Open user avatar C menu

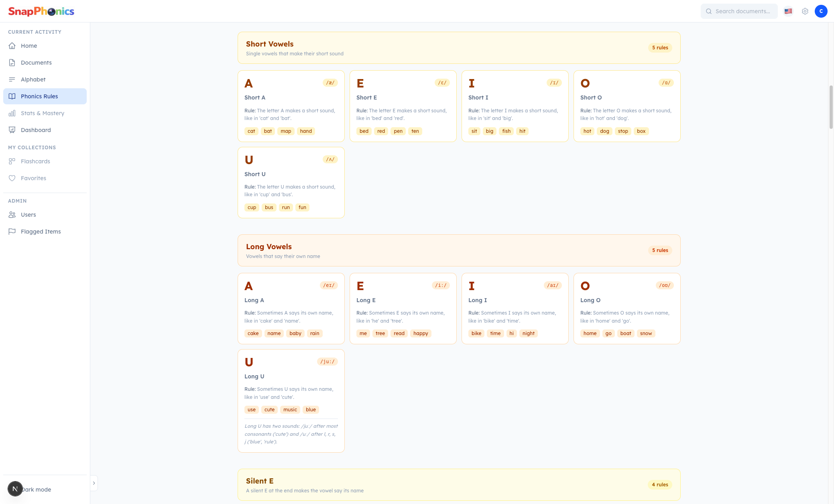coord(821,11)
